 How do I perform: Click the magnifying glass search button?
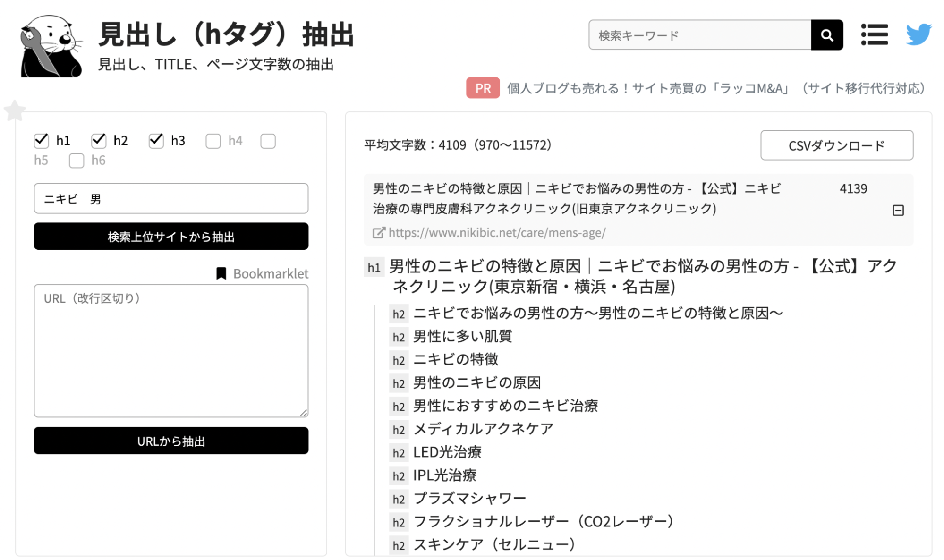pos(826,35)
